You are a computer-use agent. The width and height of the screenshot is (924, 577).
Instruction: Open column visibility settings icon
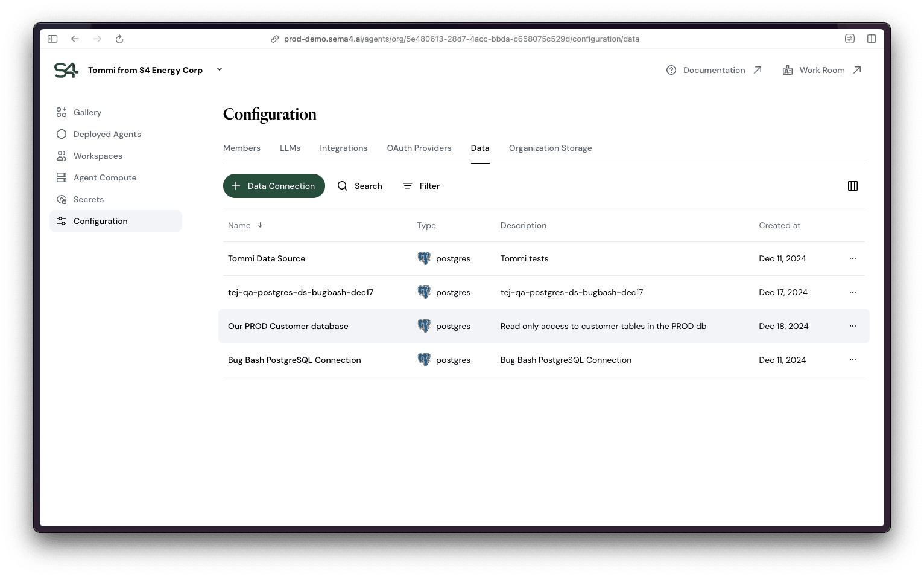pyautogui.click(x=852, y=186)
